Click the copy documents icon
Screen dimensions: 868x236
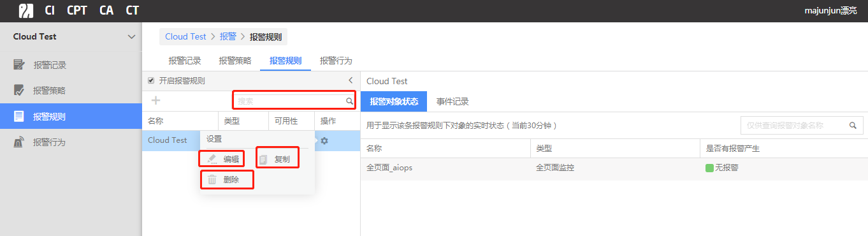pos(263,159)
